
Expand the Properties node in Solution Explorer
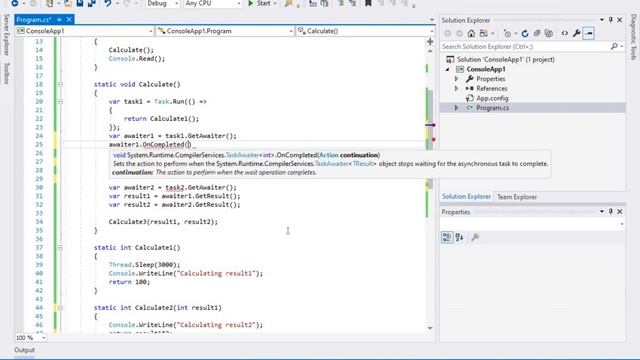click(457, 79)
